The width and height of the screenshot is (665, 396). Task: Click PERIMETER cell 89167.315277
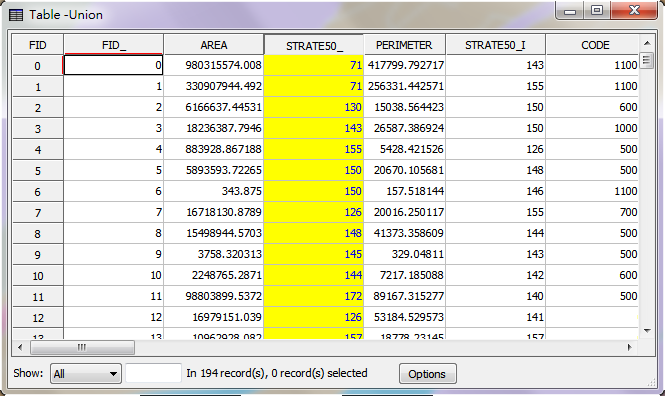tap(405, 296)
